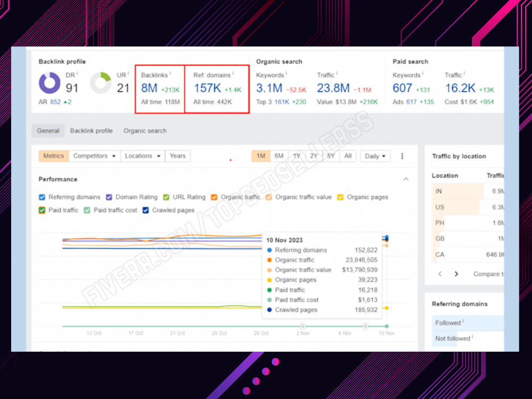Toggle the Domain Rating checkbox
Image resolution: width=532 pixels, height=399 pixels.
point(109,197)
